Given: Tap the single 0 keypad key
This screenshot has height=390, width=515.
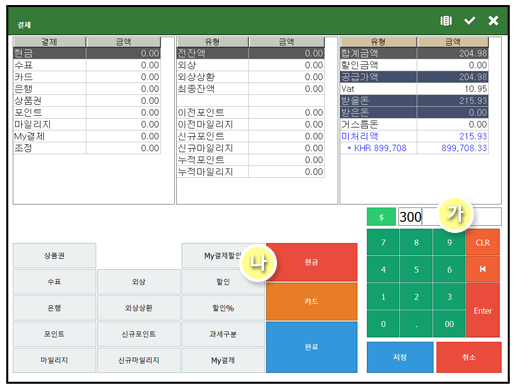Looking at the screenshot, I should coord(383,324).
